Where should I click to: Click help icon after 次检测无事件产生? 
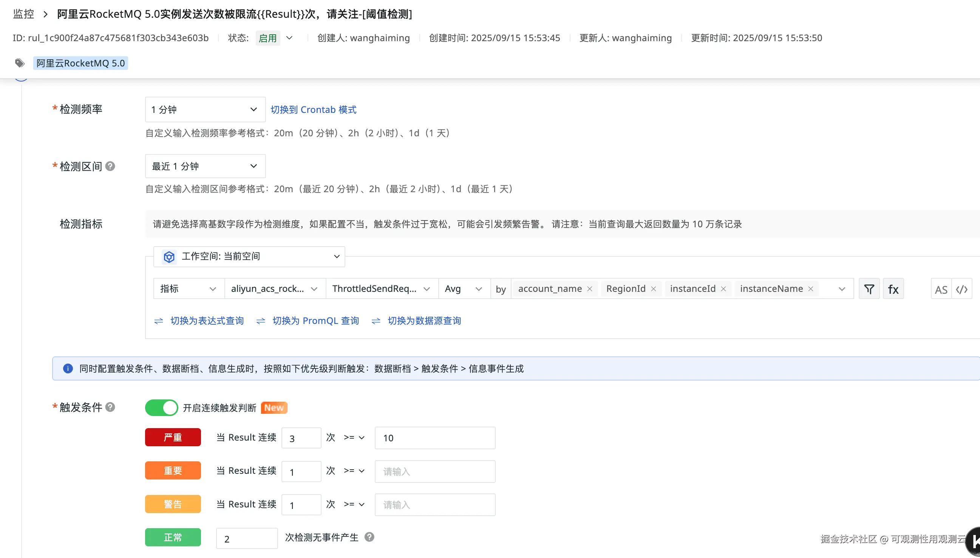(x=369, y=537)
